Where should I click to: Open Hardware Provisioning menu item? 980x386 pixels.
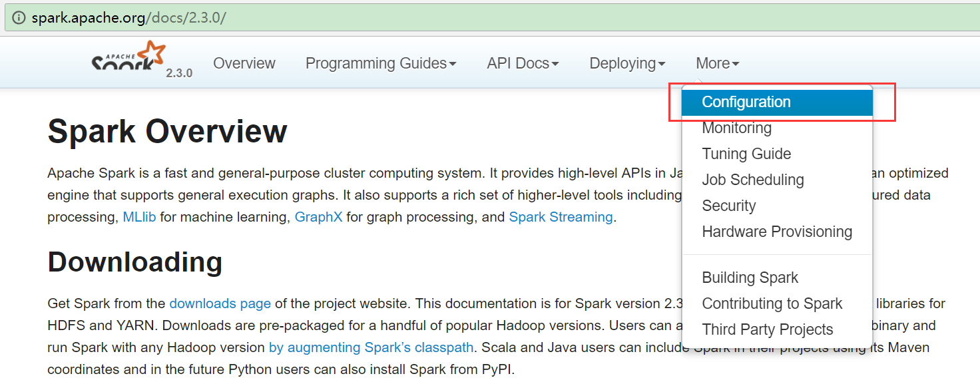pyautogui.click(x=777, y=232)
